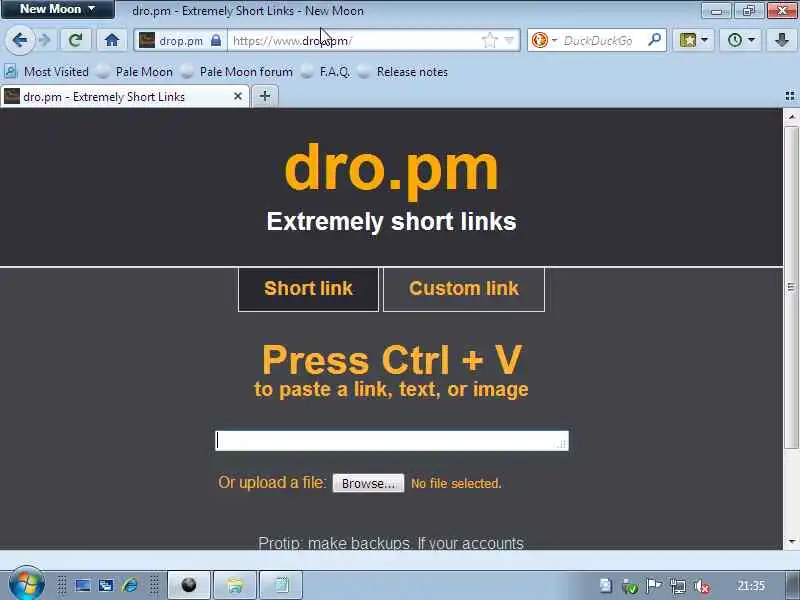Image resolution: width=800 pixels, height=600 pixels.
Task: Click the page scrollbar down arrow
Action: pyautogui.click(x=791, y=541)
